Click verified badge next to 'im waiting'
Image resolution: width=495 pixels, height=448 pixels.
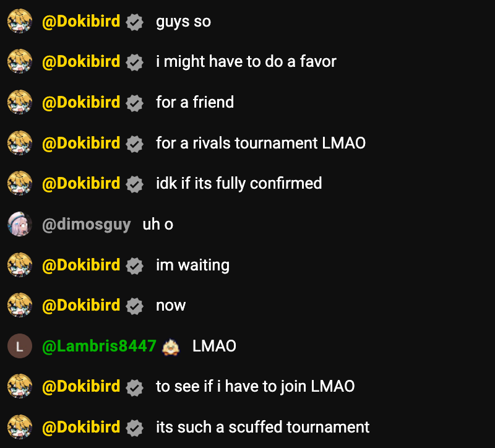click(x=134, y=265)
